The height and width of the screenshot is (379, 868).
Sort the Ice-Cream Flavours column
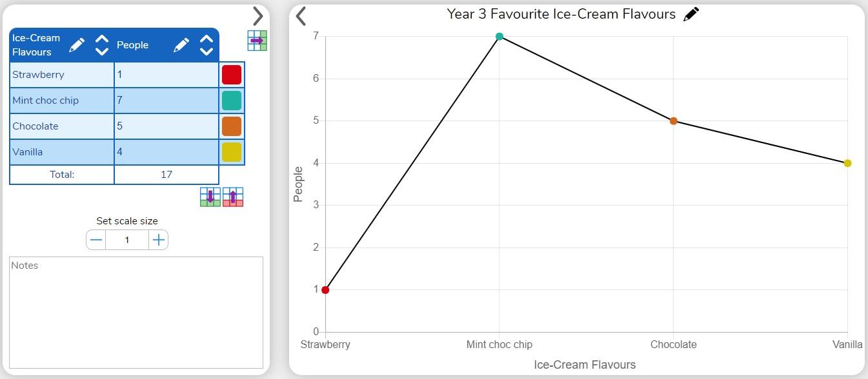pos(102,45)
